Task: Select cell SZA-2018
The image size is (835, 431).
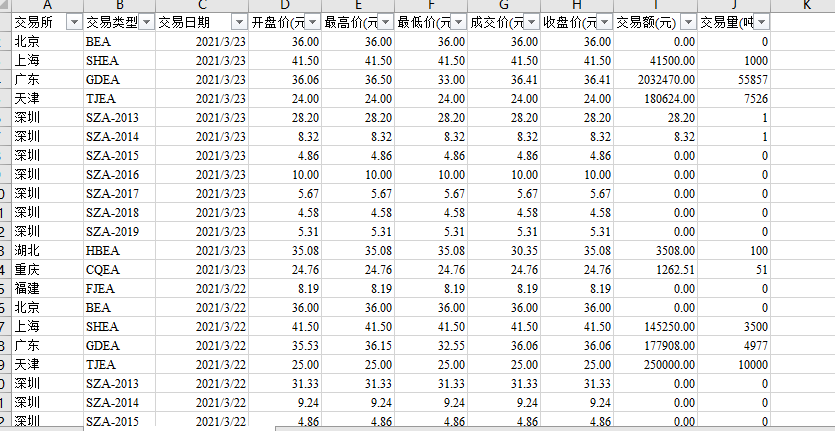Action: click(119, 213)
